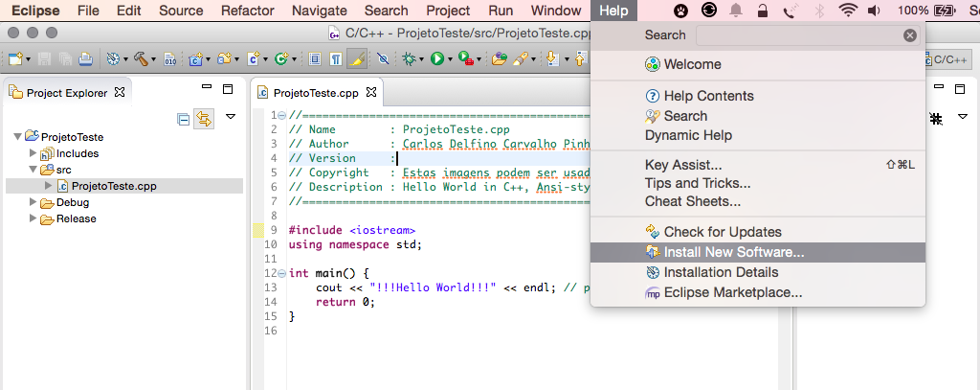
Task: Click the 010 binary file icon
Action: pyautogui.click(x=170, y=58)
